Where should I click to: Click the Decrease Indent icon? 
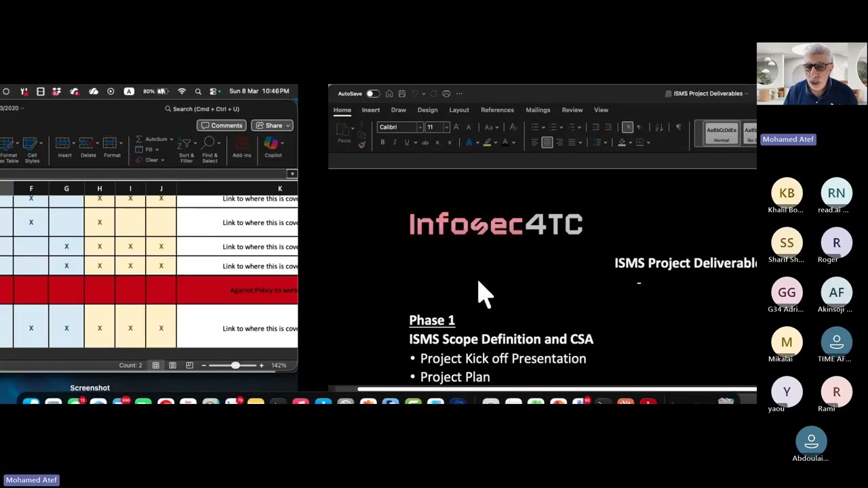[596, 127]
